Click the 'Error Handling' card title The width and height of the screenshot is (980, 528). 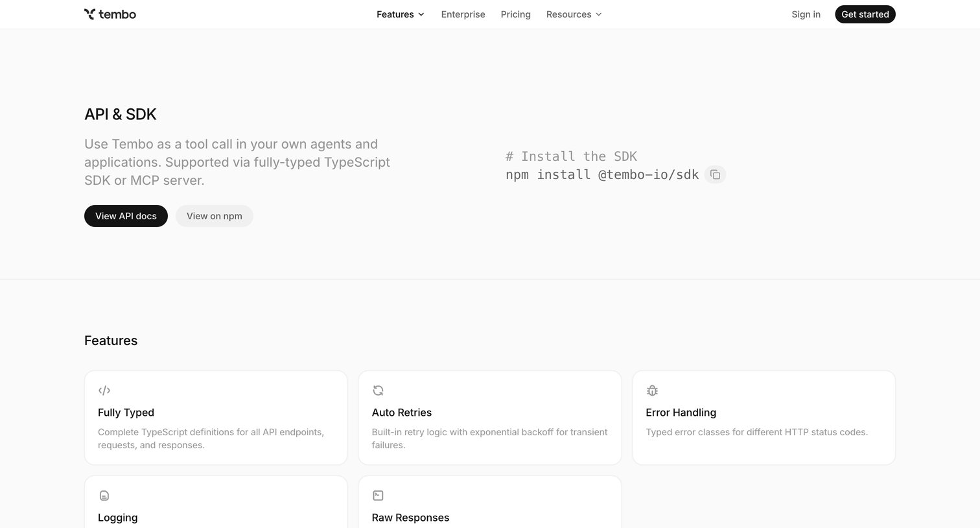(x=681, y=413)
